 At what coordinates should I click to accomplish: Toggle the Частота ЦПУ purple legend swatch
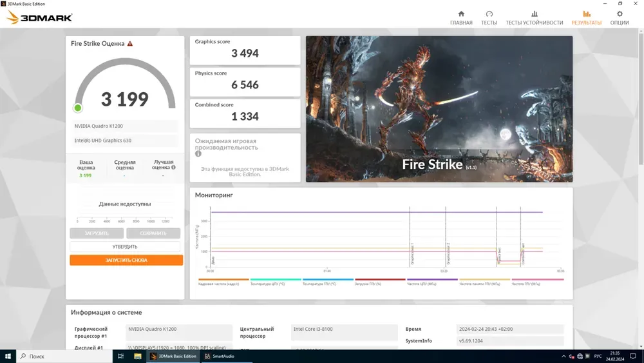pyautogui.click(x=431, y=280)
